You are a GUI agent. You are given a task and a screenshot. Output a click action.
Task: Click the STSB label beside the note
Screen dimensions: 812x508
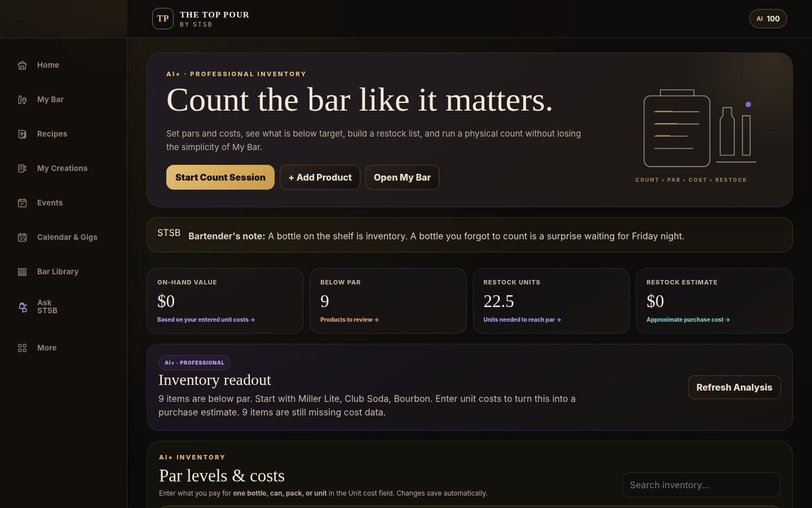169,233
